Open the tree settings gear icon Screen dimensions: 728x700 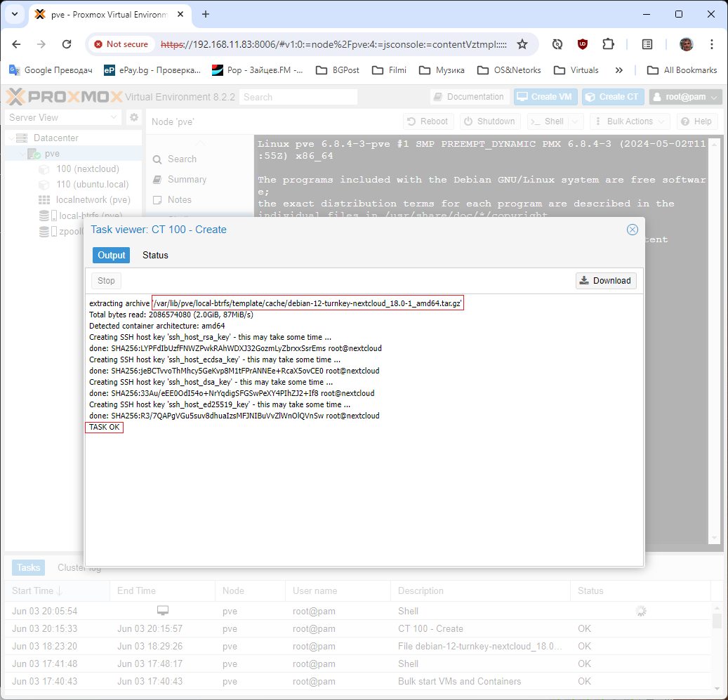pos(134,117)
